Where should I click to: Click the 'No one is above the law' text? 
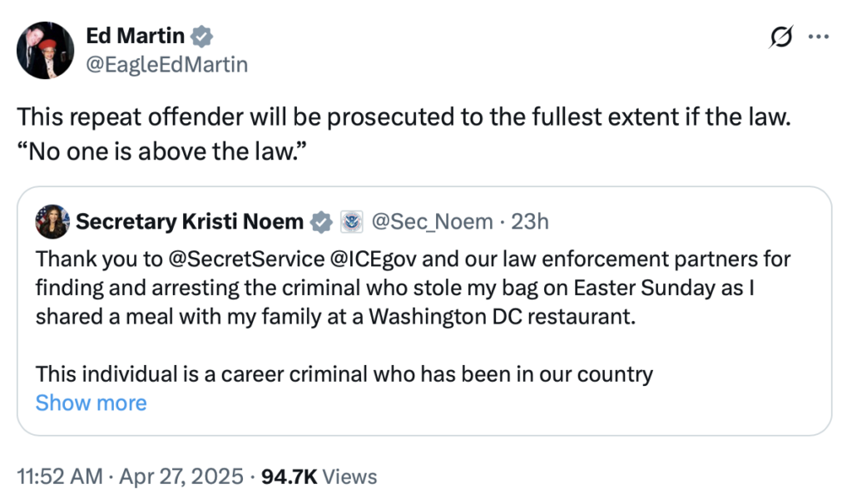162,151
